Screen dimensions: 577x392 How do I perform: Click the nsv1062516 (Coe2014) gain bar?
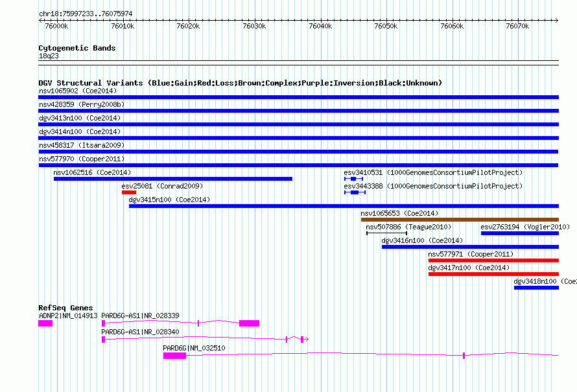click(173, 179)
